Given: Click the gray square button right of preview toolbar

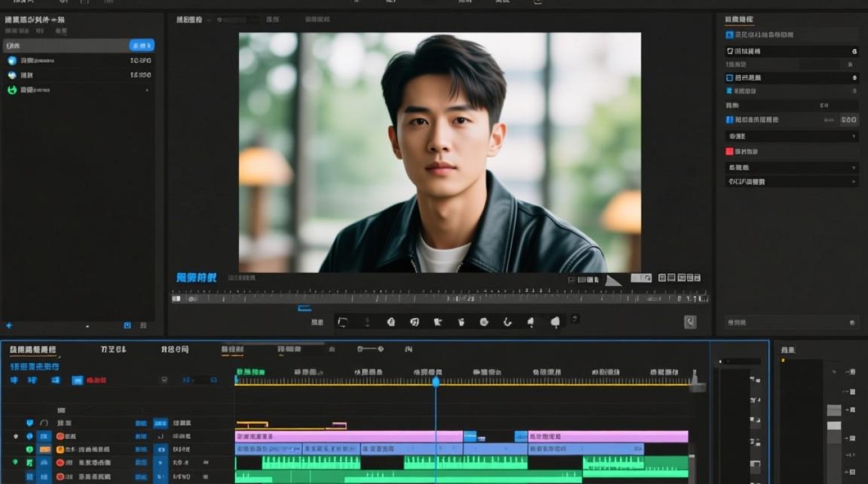Looking at the screenshot, I should (x=690, y=322).
